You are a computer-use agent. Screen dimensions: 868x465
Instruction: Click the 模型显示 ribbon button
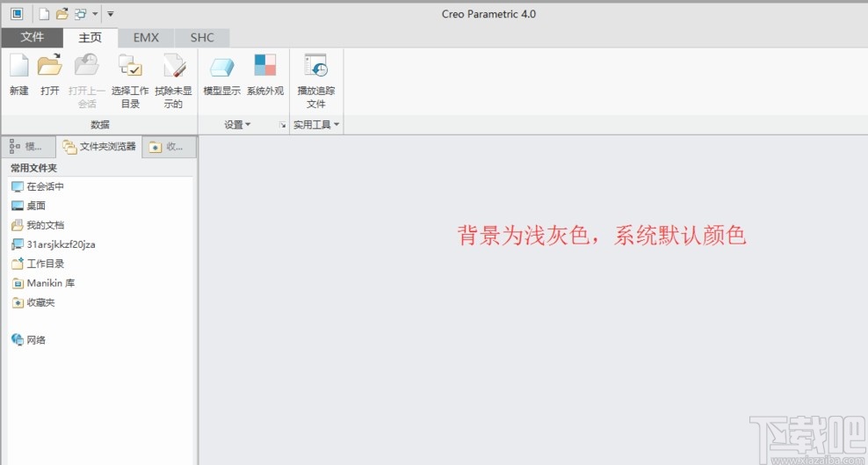click(222, 75)
